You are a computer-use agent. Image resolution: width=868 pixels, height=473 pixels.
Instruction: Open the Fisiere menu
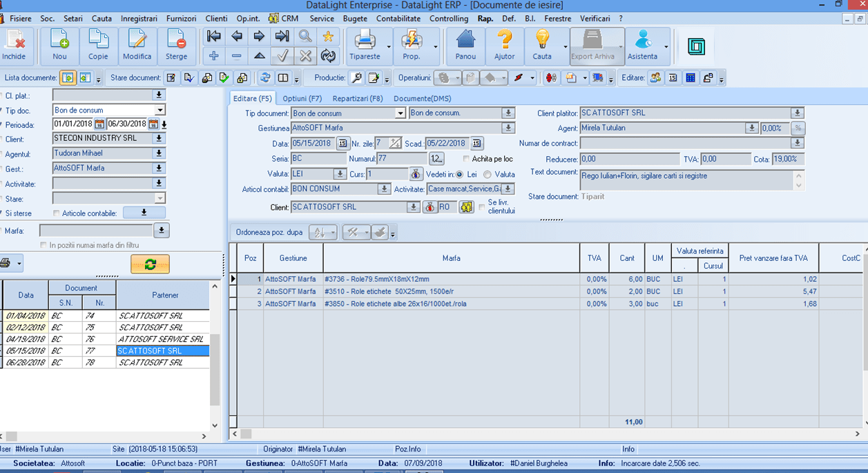tap(21, 19)
